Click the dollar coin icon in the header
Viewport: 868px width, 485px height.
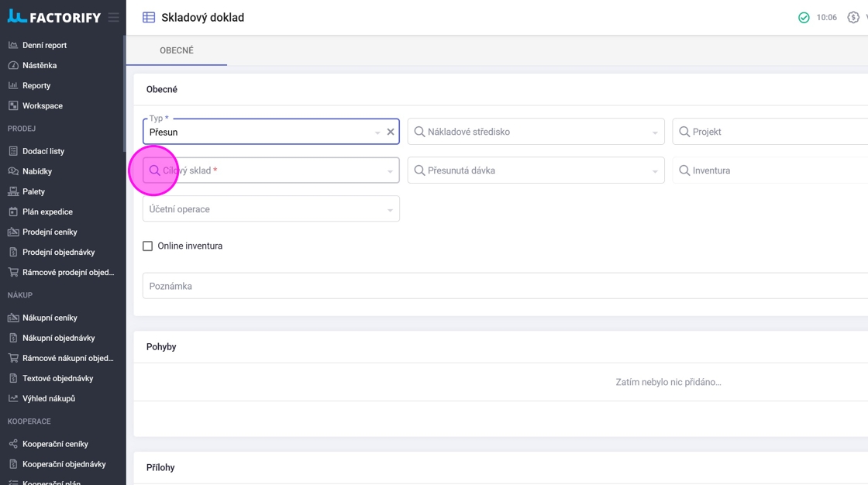(x=852, y=17)
